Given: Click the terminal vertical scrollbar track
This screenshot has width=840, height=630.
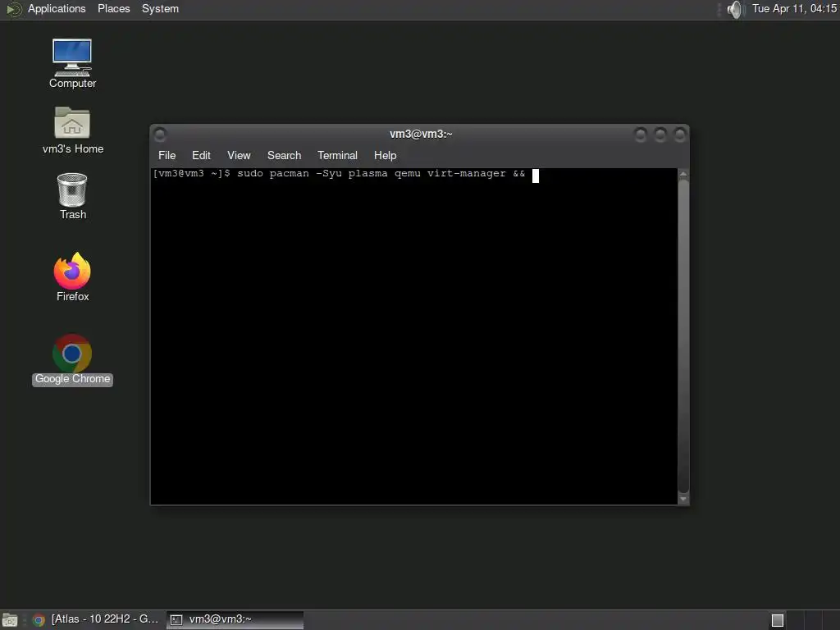Looking at the screenshot, I should tap(683, 336).
